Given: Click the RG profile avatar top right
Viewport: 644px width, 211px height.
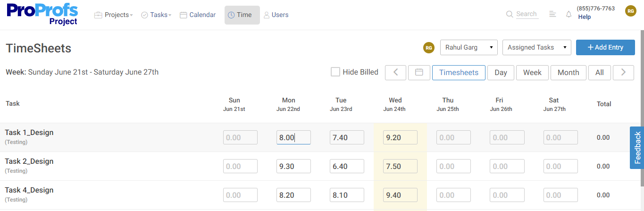Looking at the screenshot, I should coord(631,11).
